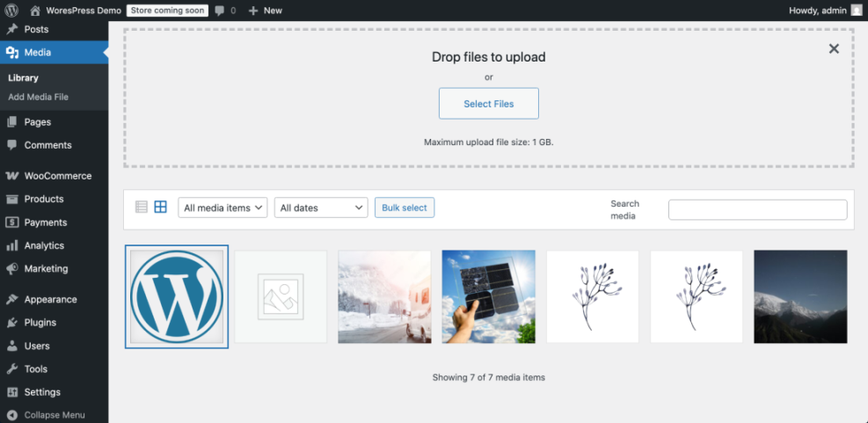Close the upload panel with X
This screenshot has height=423, width=868.
coord(834,49)
